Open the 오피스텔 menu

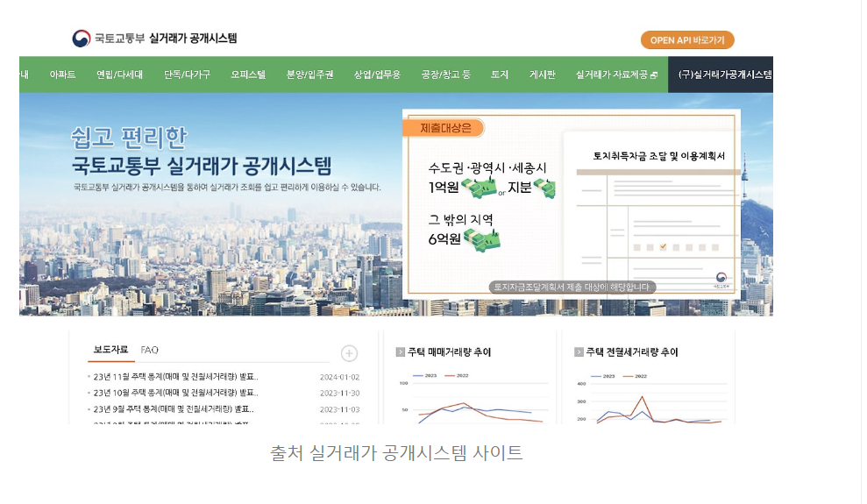click(x=248, y=75)
